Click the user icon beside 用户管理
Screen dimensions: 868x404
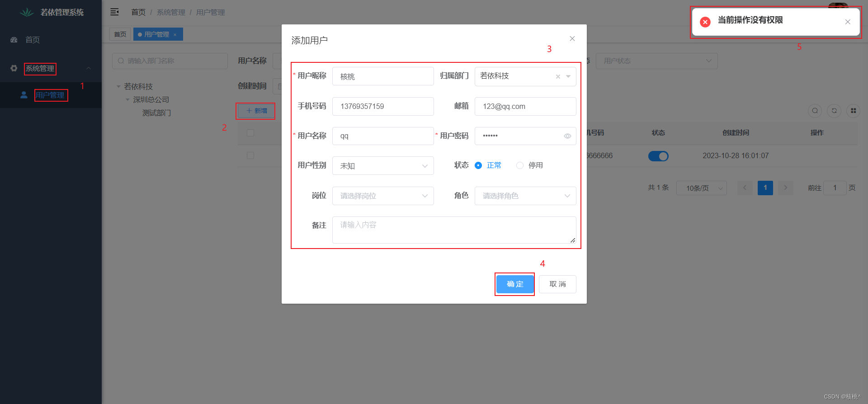pos(24,95)
